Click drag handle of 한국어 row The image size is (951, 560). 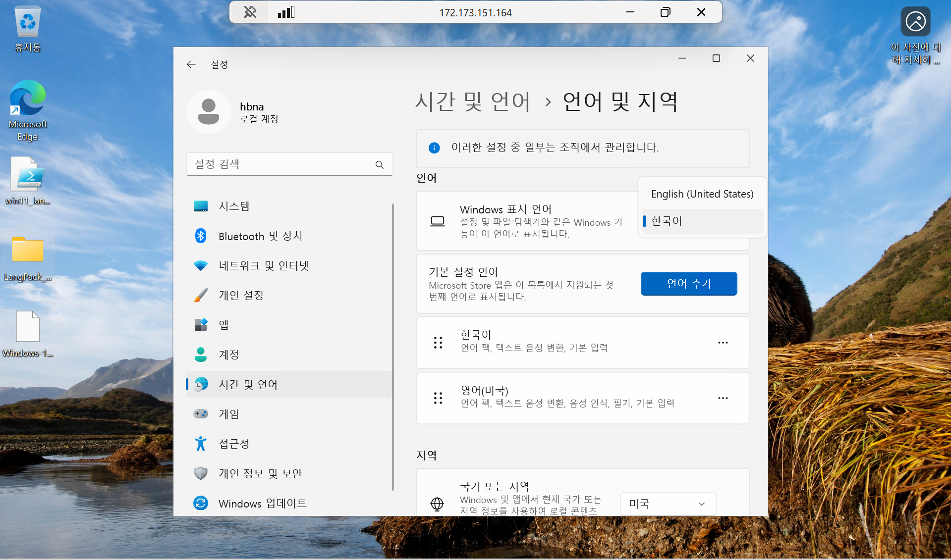pos(438,343)
